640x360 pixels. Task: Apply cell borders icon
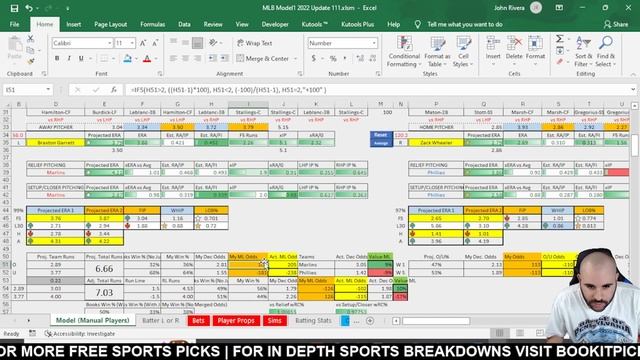click(x=104, y=59)
